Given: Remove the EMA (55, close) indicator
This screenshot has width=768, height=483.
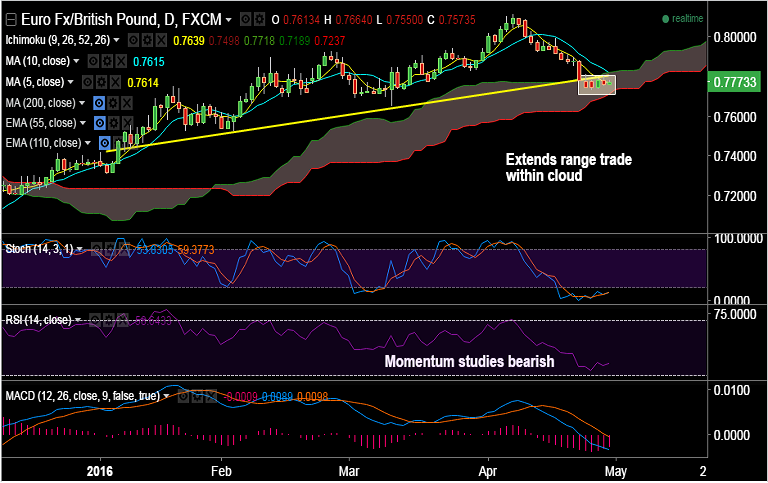Looking at the screenshot, I should click(x=127, y=123).
